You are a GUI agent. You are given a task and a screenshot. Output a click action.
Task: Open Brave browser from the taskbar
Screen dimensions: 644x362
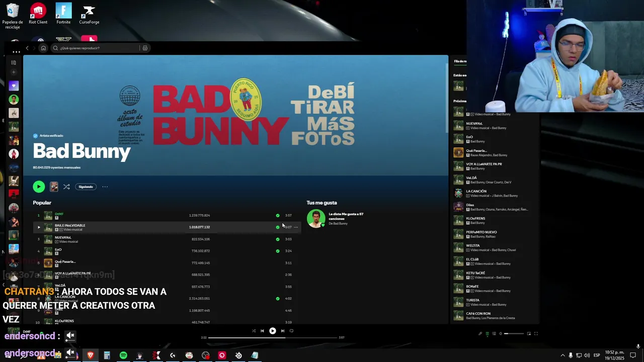[91, 355]
